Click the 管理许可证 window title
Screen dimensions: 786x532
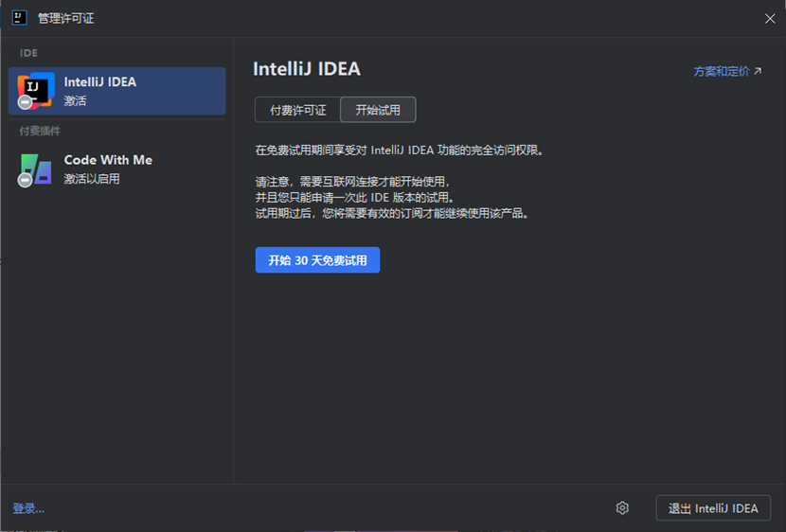tap(65, 19)
